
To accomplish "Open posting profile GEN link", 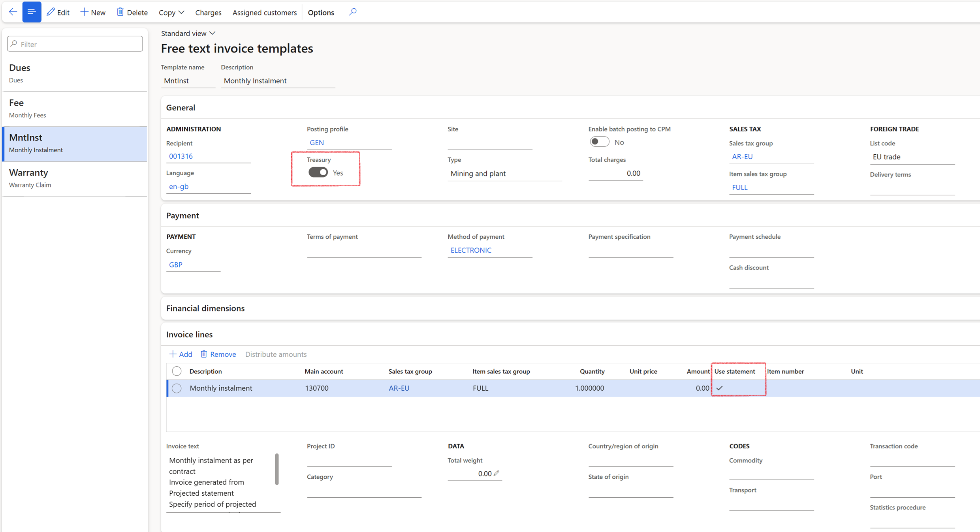I will tap(317, 142).
